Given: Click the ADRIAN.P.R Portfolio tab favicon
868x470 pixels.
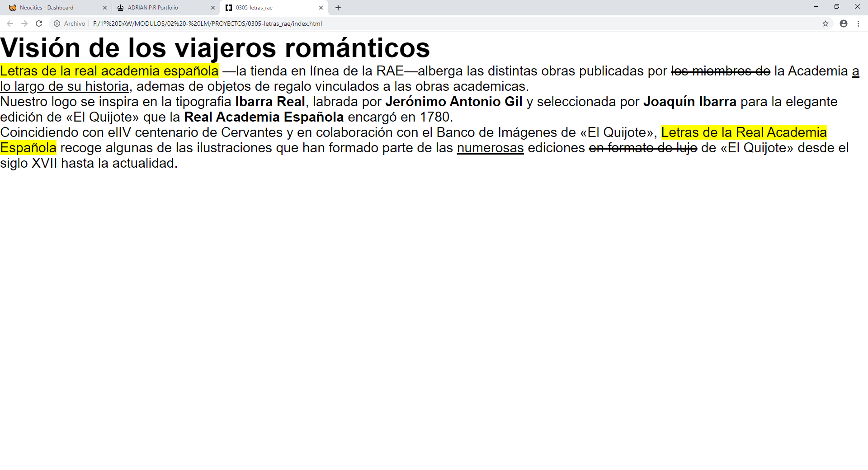Looking at the screenshot, I should point(121,8).
